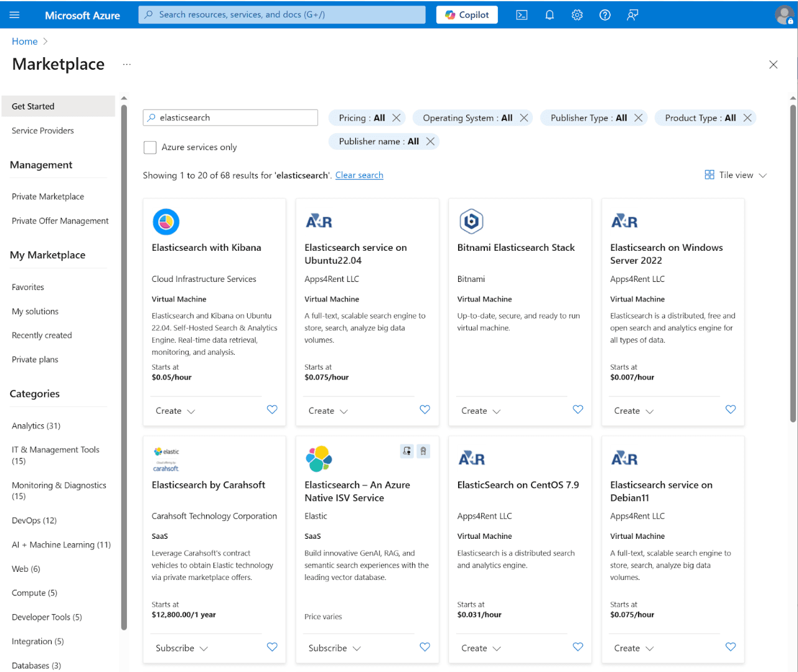Click the Clear search link
This screenshot has width=798, height=672.
coord(359,175)
